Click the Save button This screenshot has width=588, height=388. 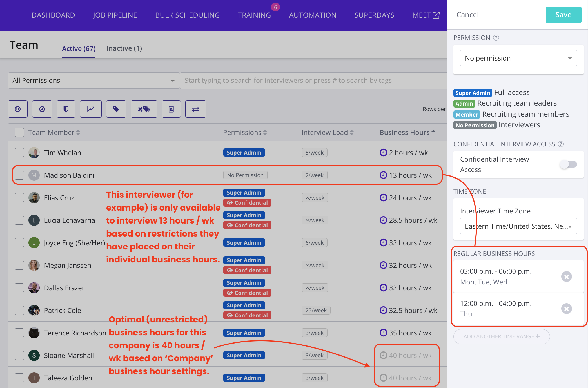(x=563, y=15)
